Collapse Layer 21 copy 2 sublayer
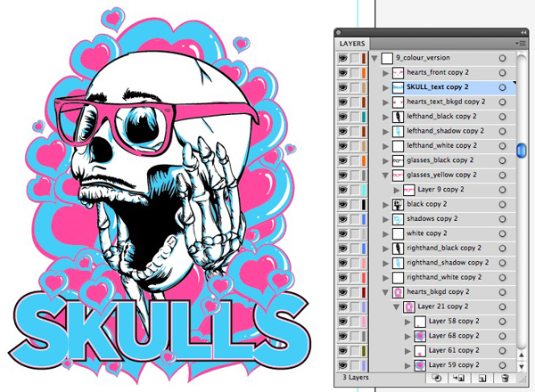The width and height of the screenshot is (535, 392). [397, 307]
